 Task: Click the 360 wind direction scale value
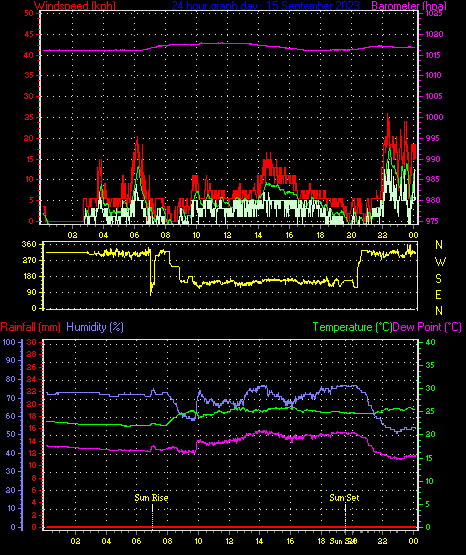pos(29,244)
